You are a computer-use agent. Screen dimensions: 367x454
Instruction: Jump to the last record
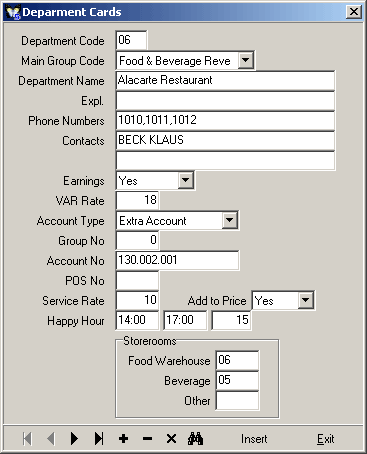[x=99, y=438]
